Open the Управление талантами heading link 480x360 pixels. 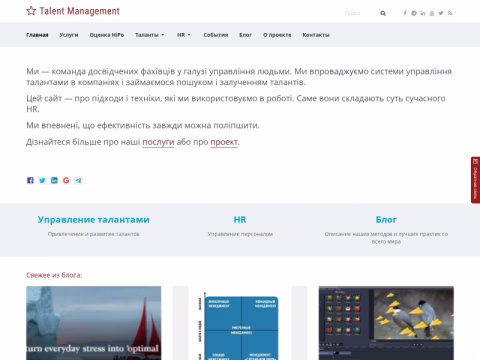(x=94, y=220)
